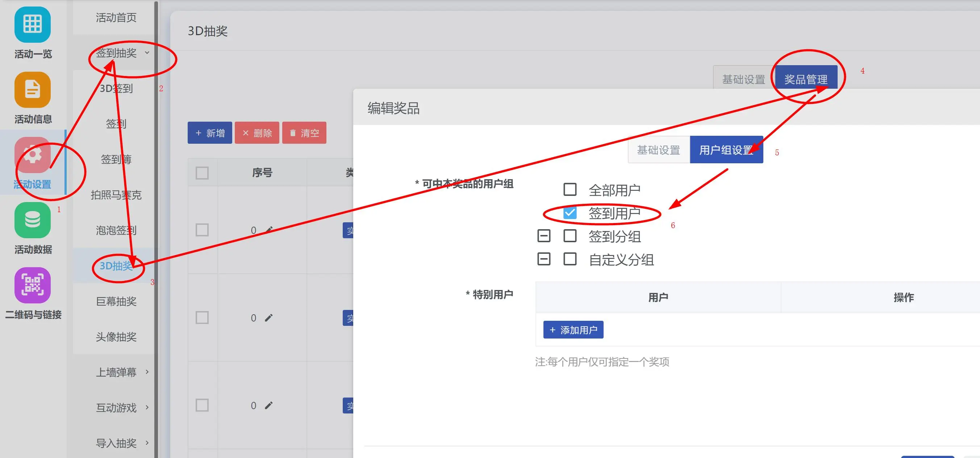
Task: Switch to the 奖品管理 tab
Action: (806, 79)
